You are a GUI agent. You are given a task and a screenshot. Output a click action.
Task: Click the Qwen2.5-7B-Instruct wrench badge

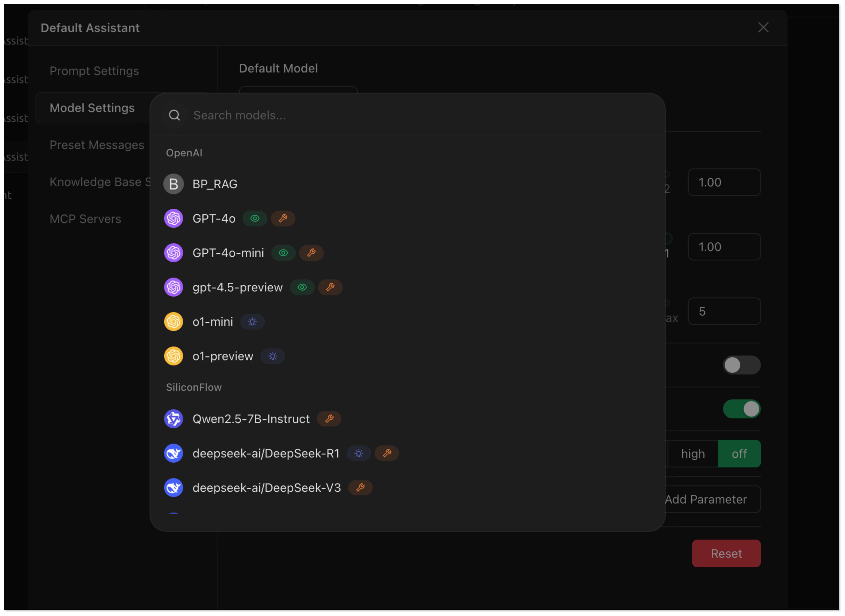[329, 419]
